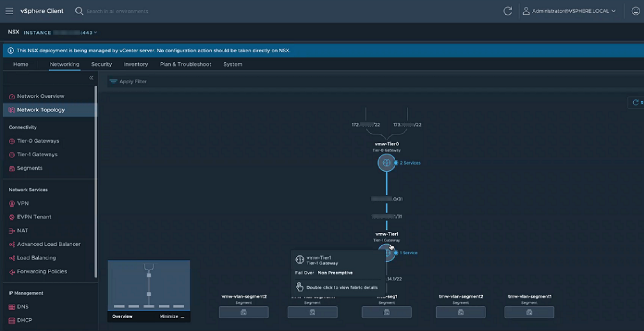The width and height of the screenshot is (644, 331).
Task: Click the sidebar vertical scrollbar
Action: coord(96,181)
